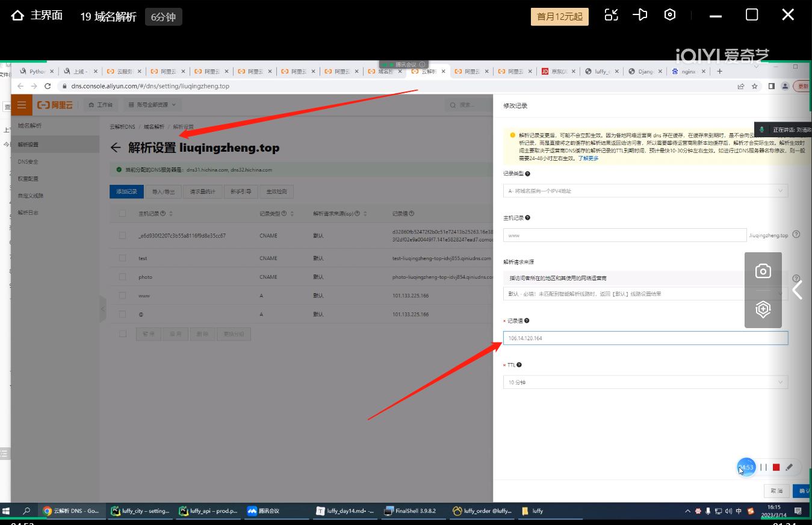Open the 了解更多 link in notice

588,158
